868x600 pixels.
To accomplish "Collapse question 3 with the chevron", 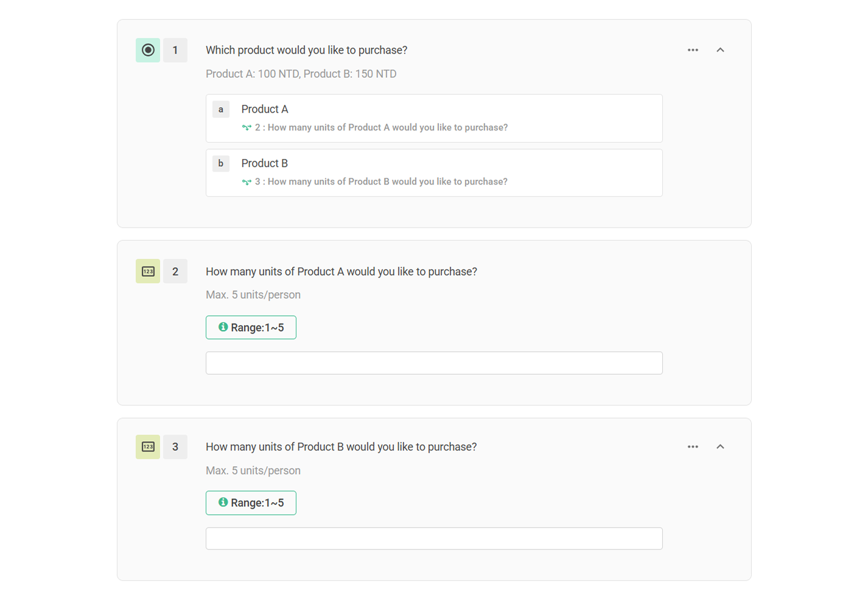I will (x=720, y=447).
